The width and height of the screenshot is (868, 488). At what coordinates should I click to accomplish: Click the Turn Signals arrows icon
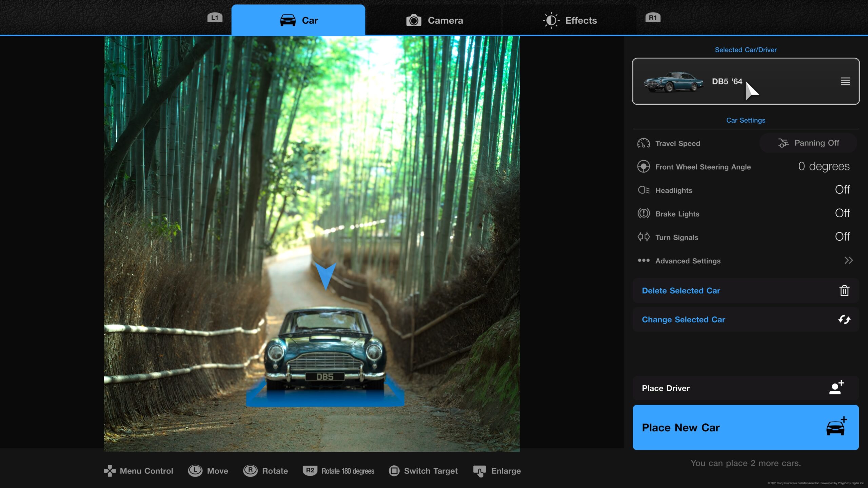(x=643, y=237)
